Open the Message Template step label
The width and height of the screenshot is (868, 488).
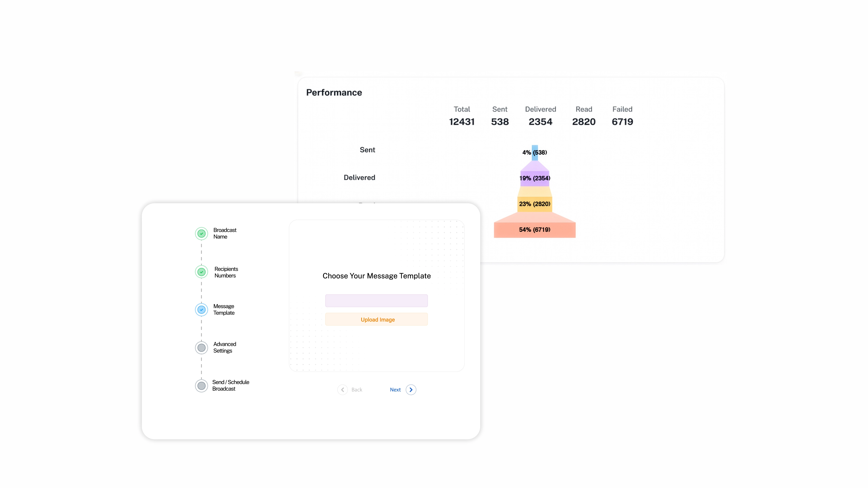click(224, 310)
